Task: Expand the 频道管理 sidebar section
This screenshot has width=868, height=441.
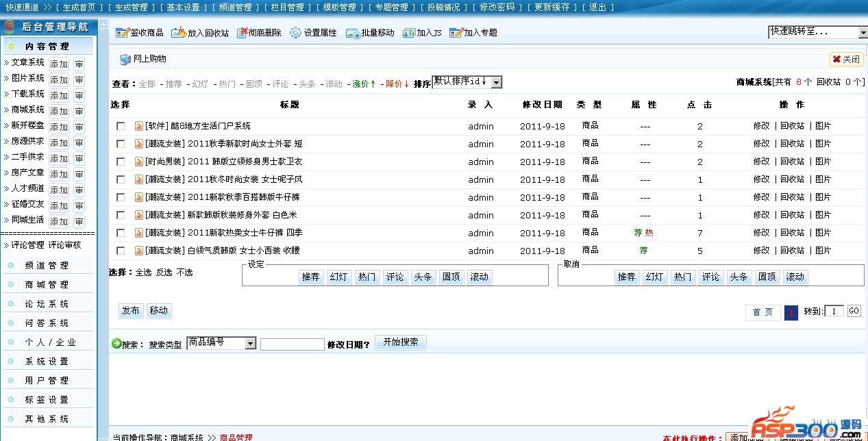Action: click(x=47, y=266)
